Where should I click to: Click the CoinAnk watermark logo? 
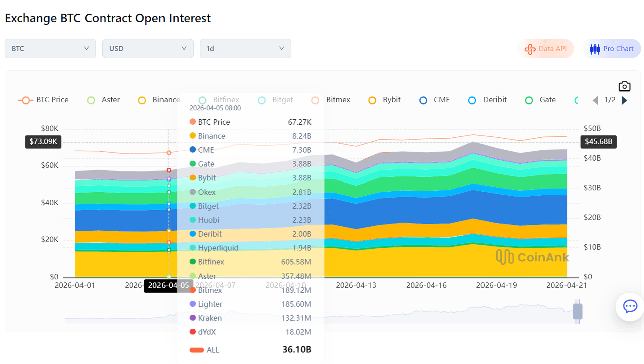pyautogui.click(x=532, y=257)
